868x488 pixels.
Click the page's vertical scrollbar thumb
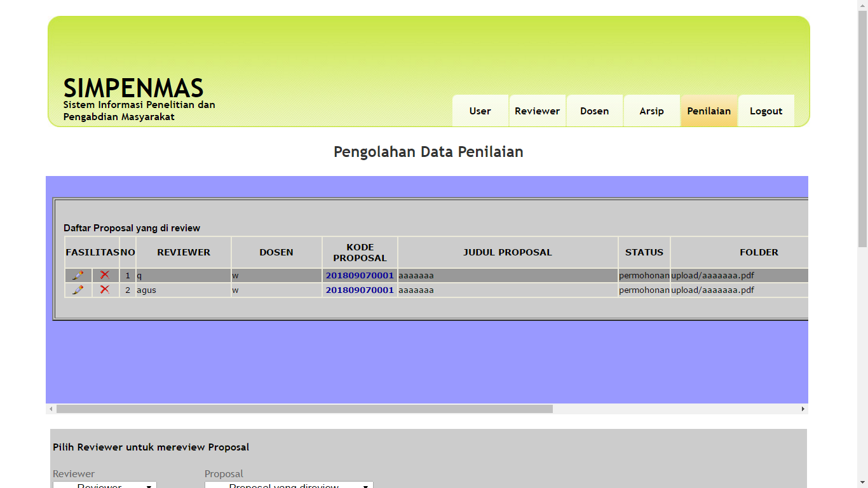coord(862,127)
